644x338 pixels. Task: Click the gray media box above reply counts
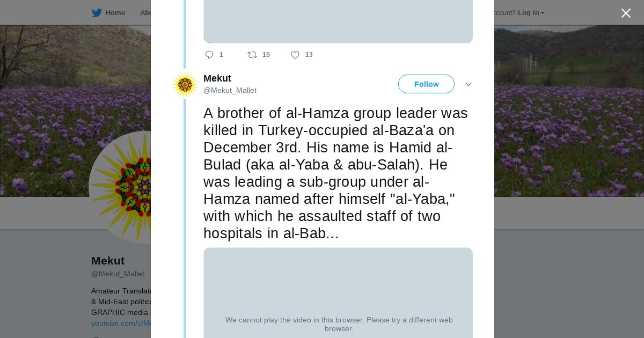pos(338,21)
